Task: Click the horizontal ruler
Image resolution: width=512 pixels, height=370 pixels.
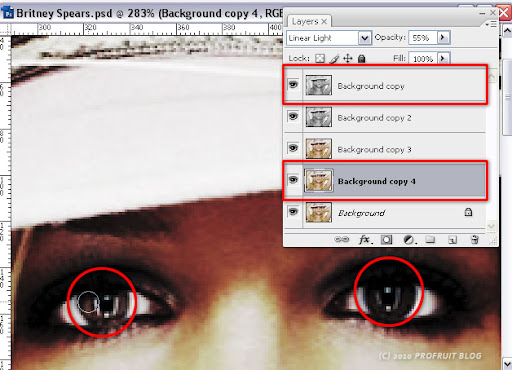Action: coord(147,29)
